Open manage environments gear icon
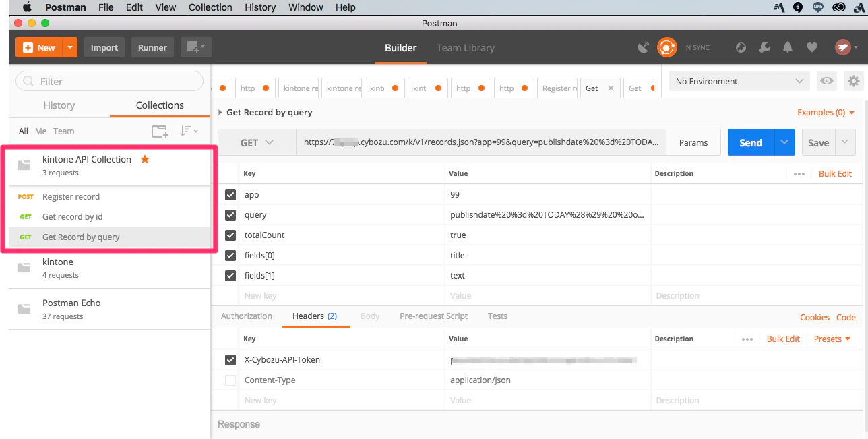The width and height of the screenshot is (868, 439). click(x=854, y=81)
